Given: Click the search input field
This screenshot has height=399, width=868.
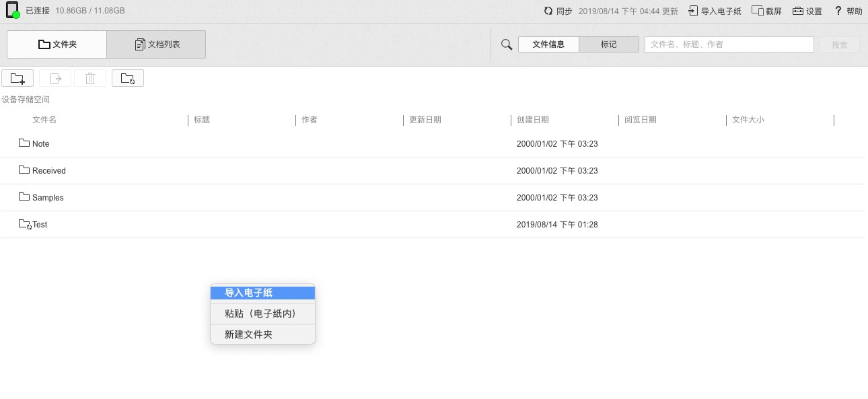Looking at the screenshot, I should 729,44.
